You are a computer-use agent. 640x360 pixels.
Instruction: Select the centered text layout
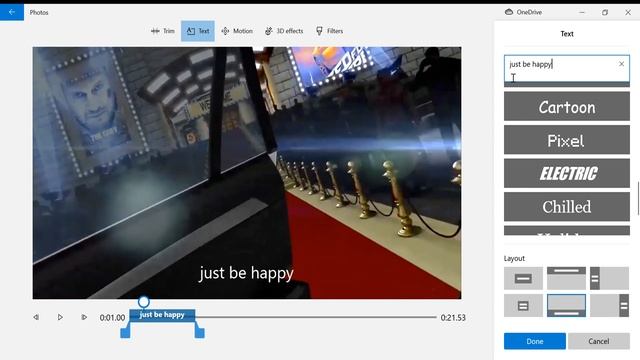point(523,278)
